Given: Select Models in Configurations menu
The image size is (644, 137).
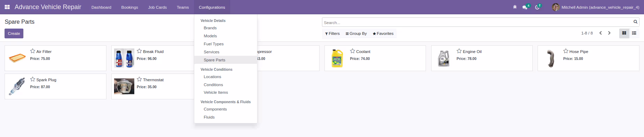Looking at the screenshot, I should (226, 36).
